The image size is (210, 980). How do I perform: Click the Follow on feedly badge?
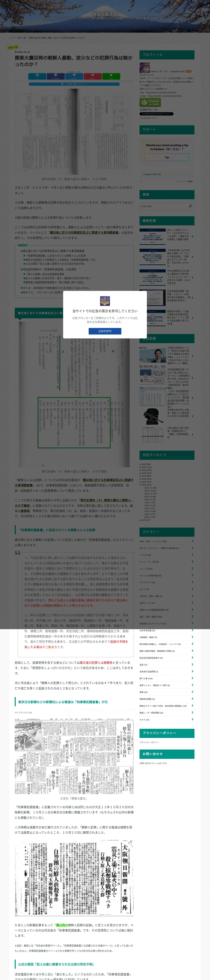[150, 102]
